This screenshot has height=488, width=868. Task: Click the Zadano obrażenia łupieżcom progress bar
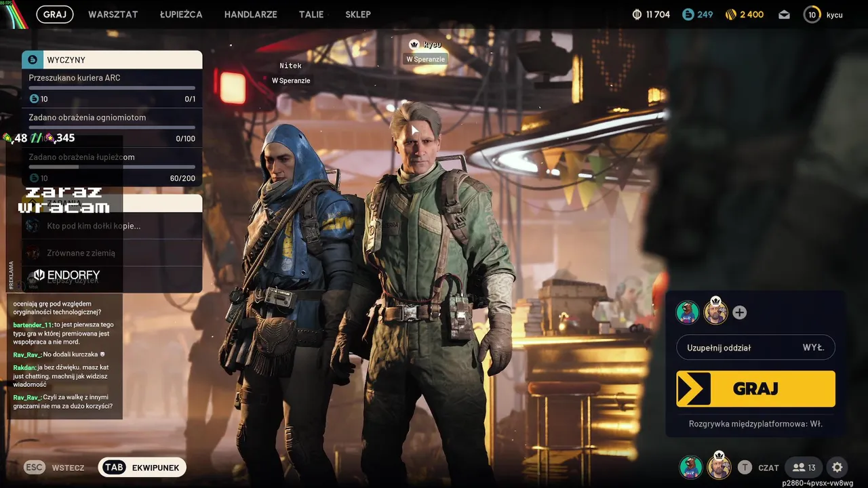112,167
